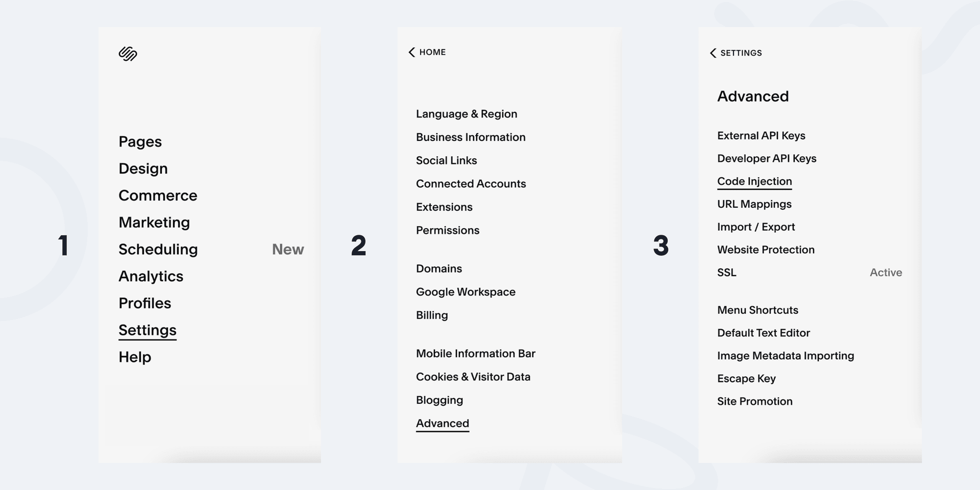Open the Advanced section
Viewport: 980px width, 490px height.
tap(442, 423)
